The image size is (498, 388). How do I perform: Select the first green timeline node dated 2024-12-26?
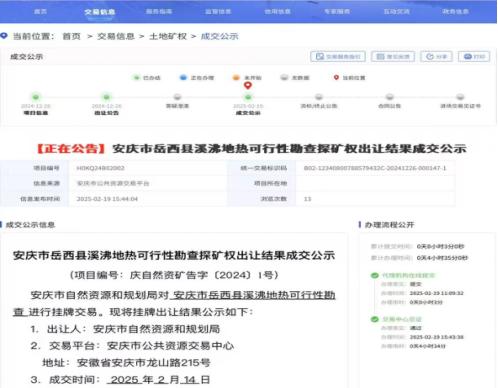pyautogui.click(x=36, y=97)
